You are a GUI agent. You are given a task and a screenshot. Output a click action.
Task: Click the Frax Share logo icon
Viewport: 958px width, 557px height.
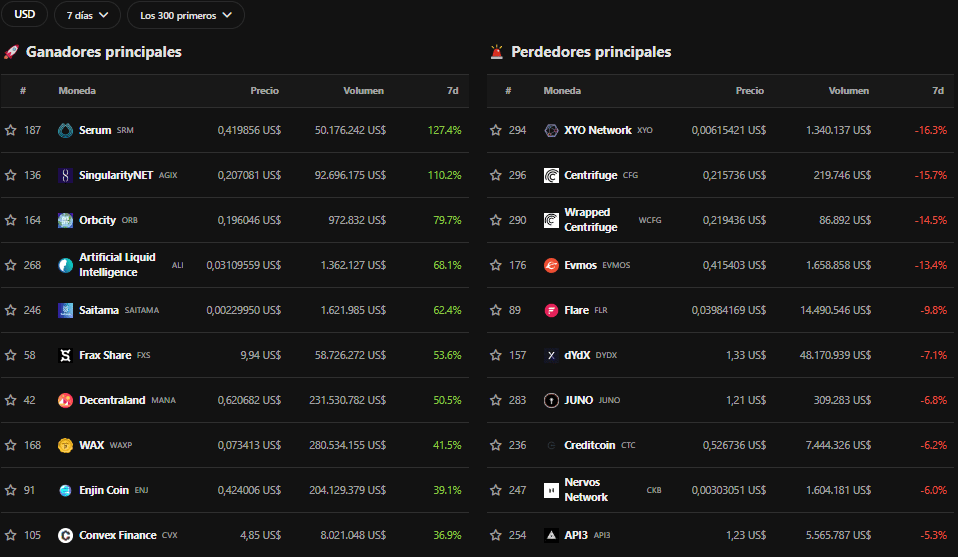(65, 355)
